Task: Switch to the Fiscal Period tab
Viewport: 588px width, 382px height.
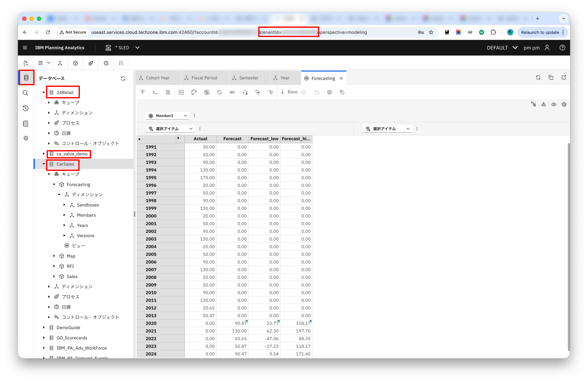Action: pos(204,78)
